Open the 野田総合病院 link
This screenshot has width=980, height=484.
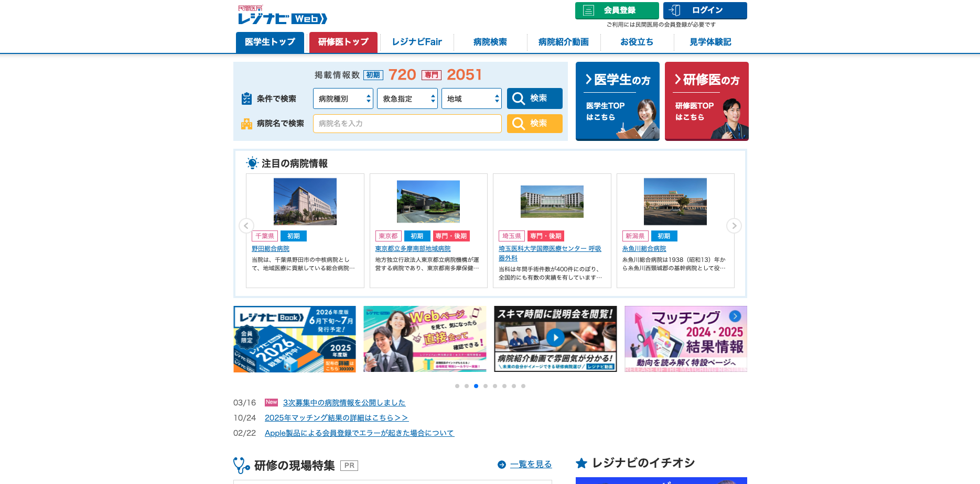tap(271, 249)
